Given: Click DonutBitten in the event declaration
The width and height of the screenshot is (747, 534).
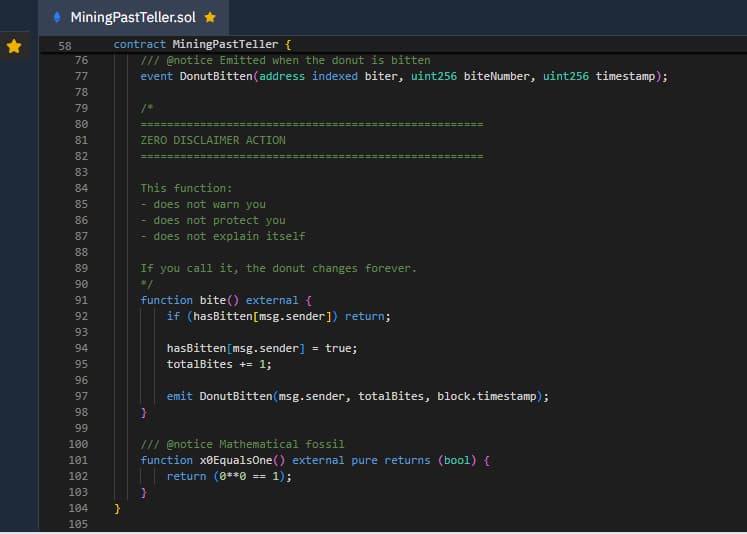Looking at the screenshot, I should point(215,76).
